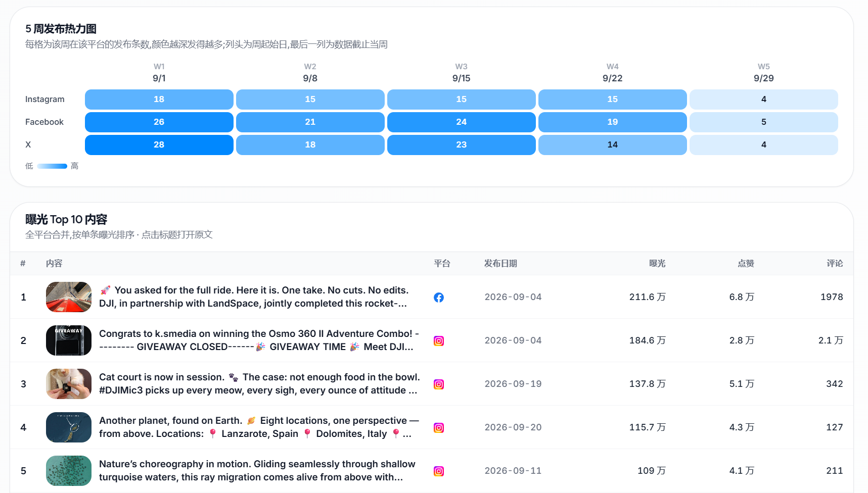The height and width of the screenshot is (493, 868).
Task: Click the 5 周发布热力图 heading
Action: (x=61, y=29)
